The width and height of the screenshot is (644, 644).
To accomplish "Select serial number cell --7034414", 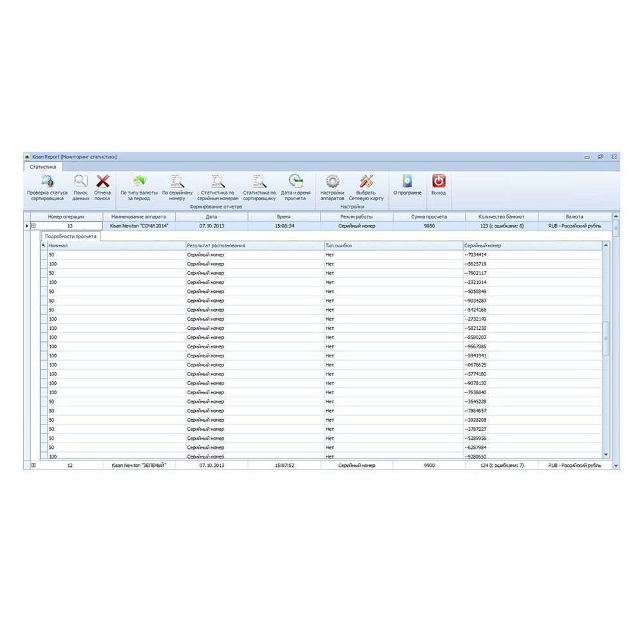I will pyautogui.click(x=533, y=255).
